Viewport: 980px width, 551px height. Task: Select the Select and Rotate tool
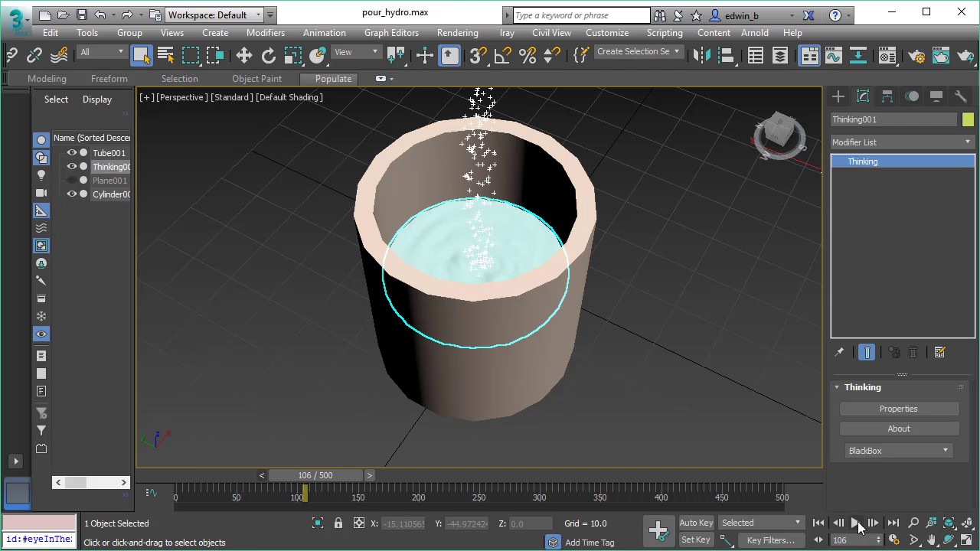point(269,55)
